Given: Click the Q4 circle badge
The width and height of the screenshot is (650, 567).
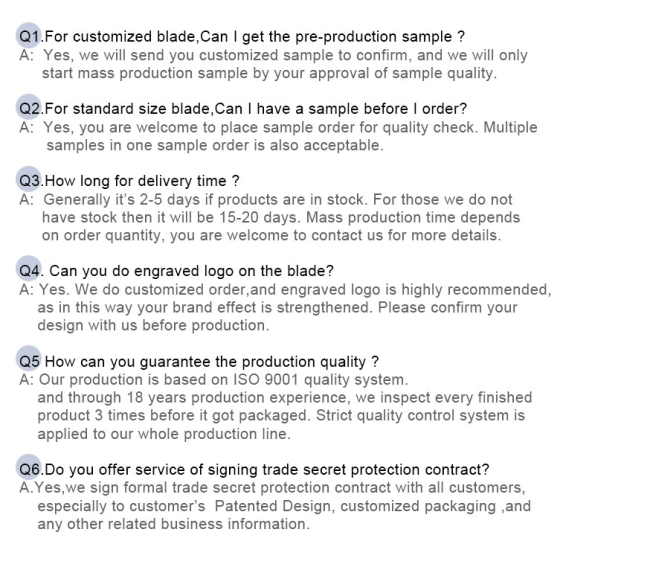Looking at the screenshot, I should 28,271.
